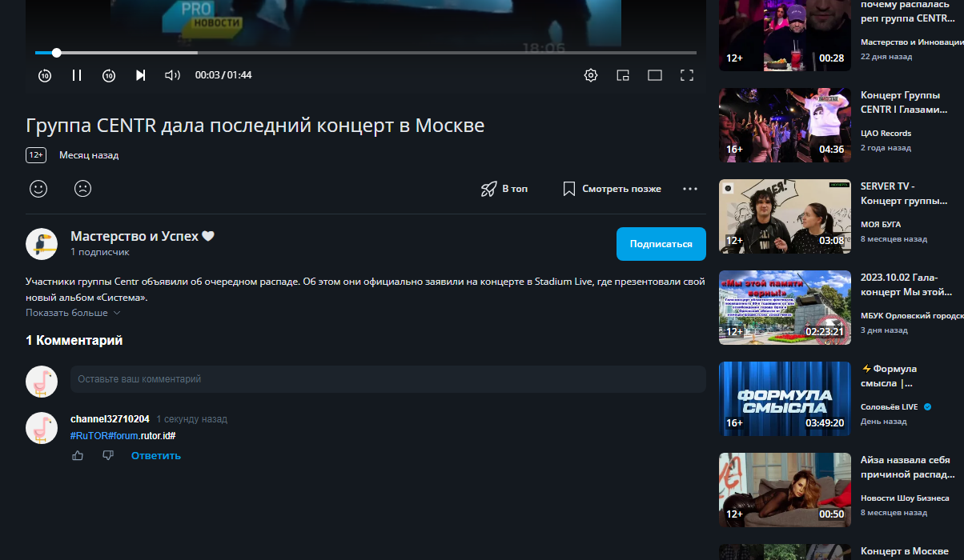Open МБУК Орловский channel link
The height and width of the screenshot is (560, 964).
[912, 316]
